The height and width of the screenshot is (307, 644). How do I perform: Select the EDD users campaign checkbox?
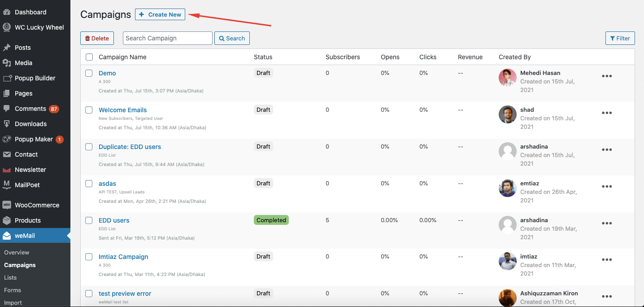click(89, 220)
